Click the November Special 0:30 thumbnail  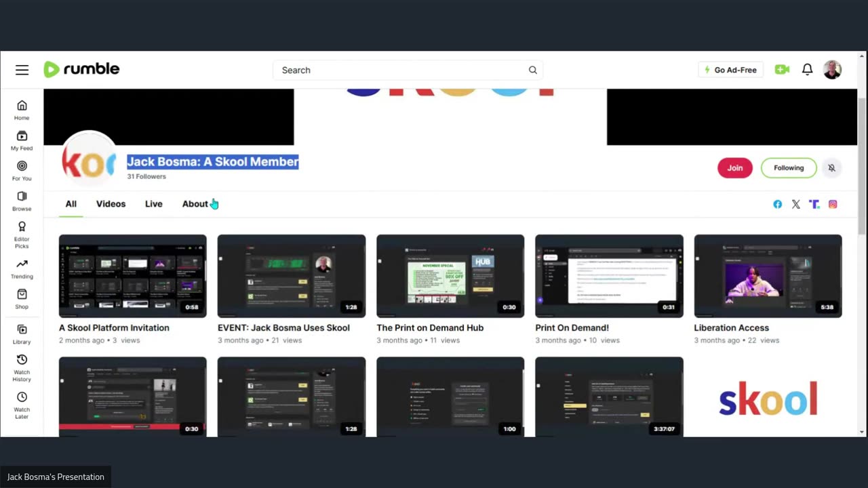coord(450,276)
